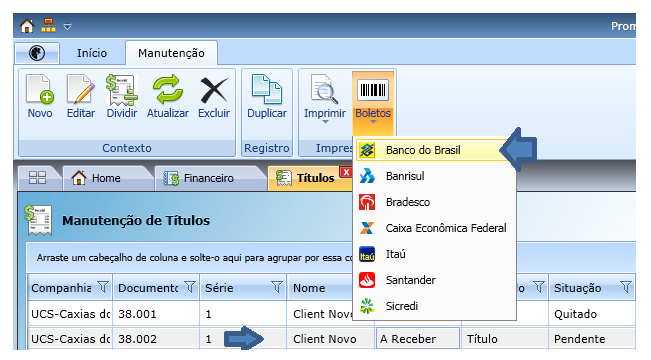The height and width of the screenshot is (360, 651).
Task: Click the Manutenção de Títulos receipt icon
Action: click(x=38, y=220)
